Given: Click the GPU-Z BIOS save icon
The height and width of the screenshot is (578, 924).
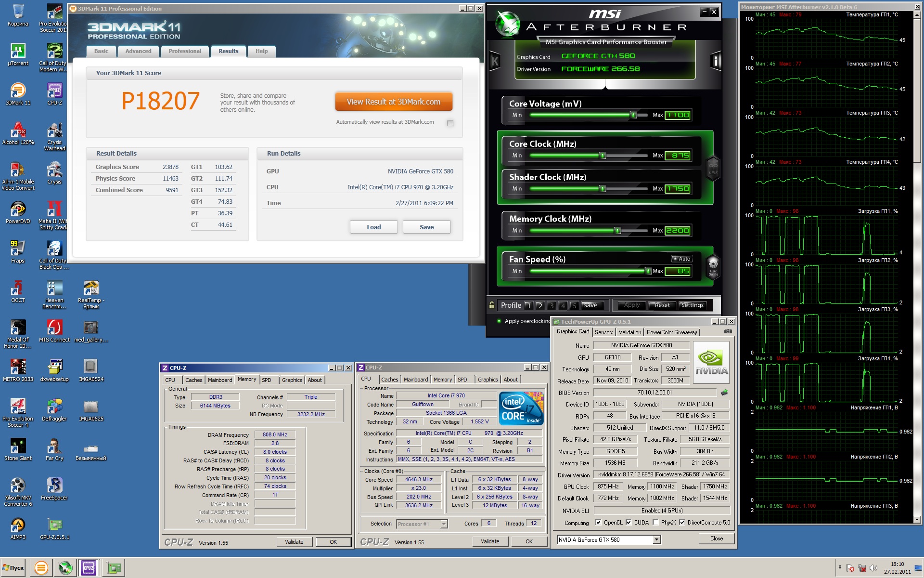Looking at the screenshot, I should (724, 393).
